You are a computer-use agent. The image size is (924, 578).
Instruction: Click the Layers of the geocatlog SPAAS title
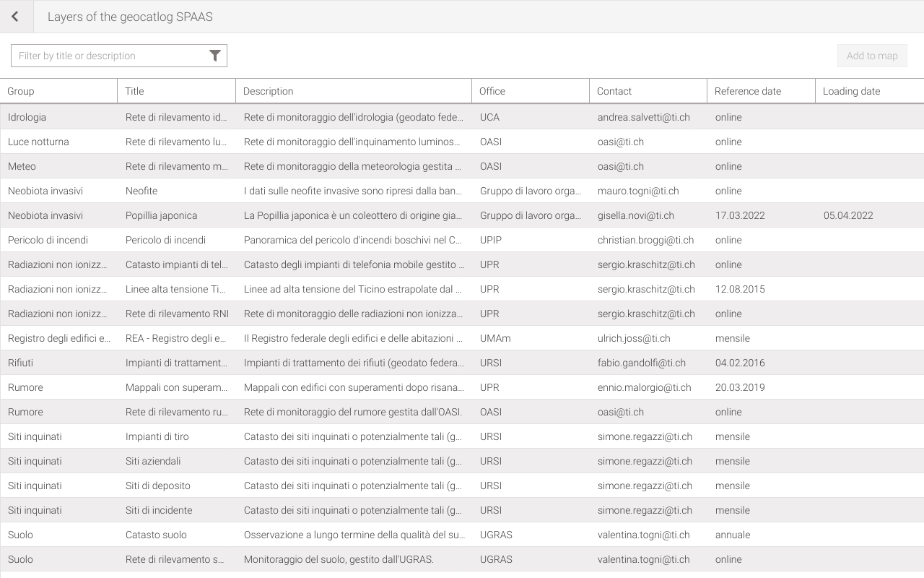tap(130, 17)
